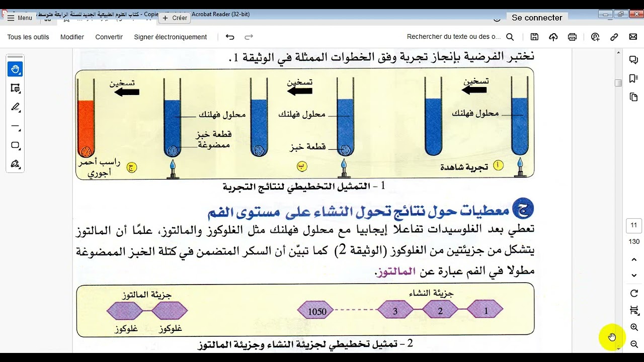This screenshot has height=362, width=644.
Task: Click the drag handle atop the left tool panel
Action: click(15, 56)
